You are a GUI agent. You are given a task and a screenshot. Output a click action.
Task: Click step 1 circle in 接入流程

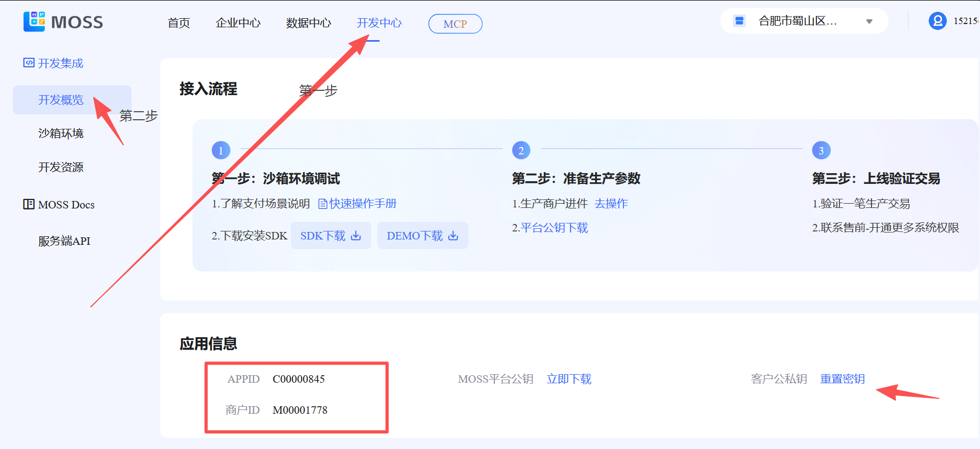221,151
